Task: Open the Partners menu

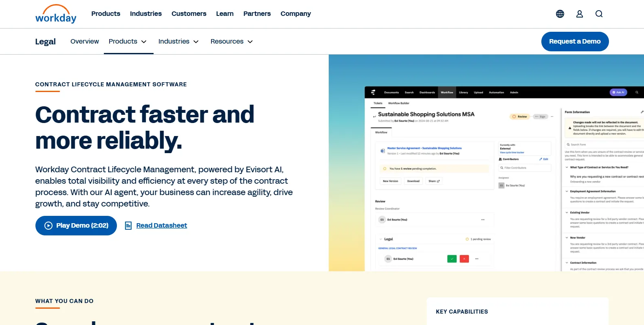Action: pos(257,14)
